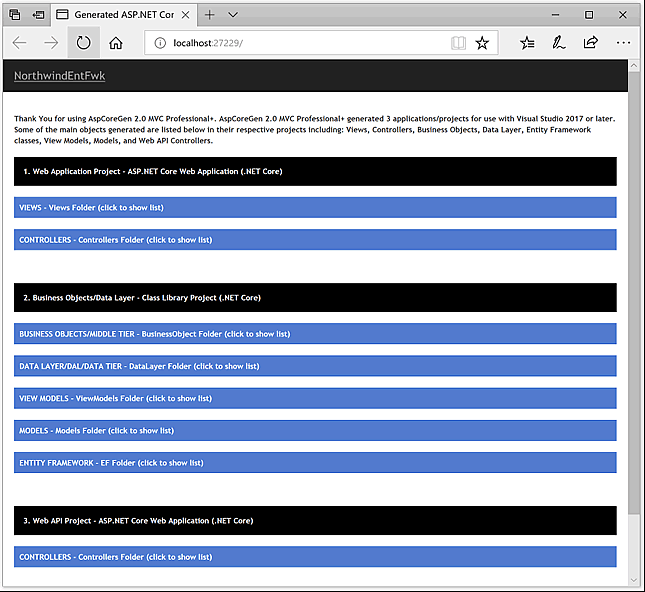Viewport: 645px width, 592px height.
Task: Expand Web Application CONTROLLERS folder list
Action: [x=315, y=239]
